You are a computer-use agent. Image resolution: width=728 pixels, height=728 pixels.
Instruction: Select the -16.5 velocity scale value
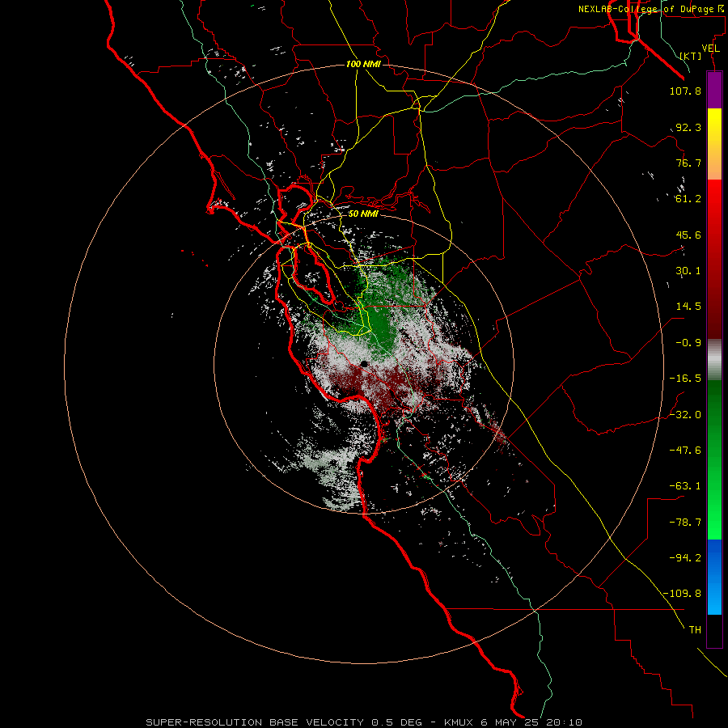point(685,379)
